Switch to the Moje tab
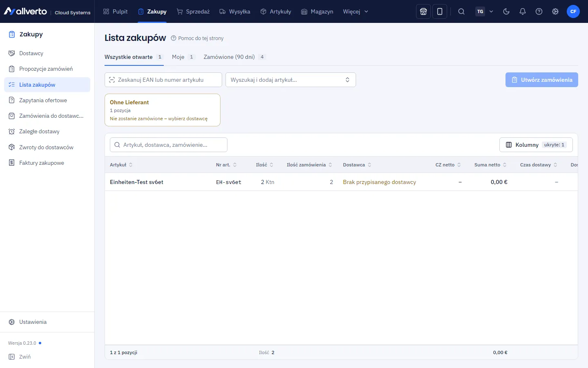Screen dimensions: 588x368 (183, 57)
